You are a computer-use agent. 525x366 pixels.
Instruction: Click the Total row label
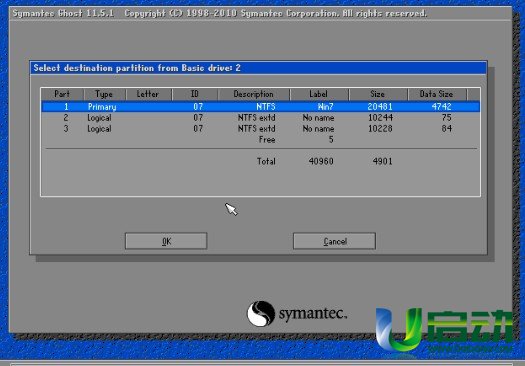click(x=266, y=161)
